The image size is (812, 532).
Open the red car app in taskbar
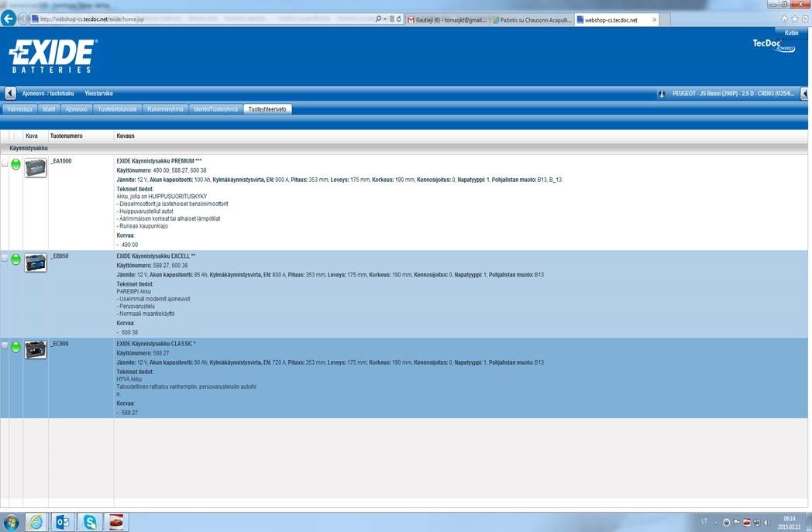pos(116,522)
